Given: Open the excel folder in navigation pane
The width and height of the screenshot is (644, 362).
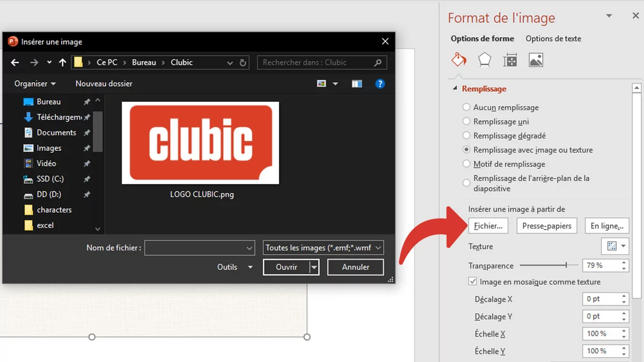Looking at the screenshot, I should pos(45,225).
